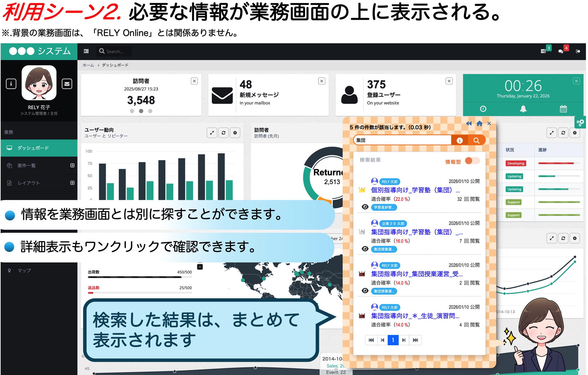Select ダッシュボード in the sidebar
The height and width of the screenshot is (375, 588).
[x=33, y=148]
